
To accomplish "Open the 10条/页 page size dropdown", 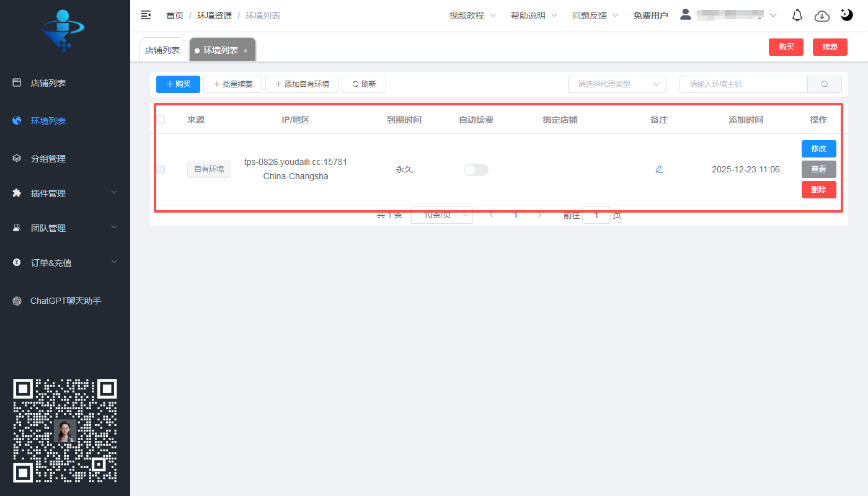I will point(441,215).
